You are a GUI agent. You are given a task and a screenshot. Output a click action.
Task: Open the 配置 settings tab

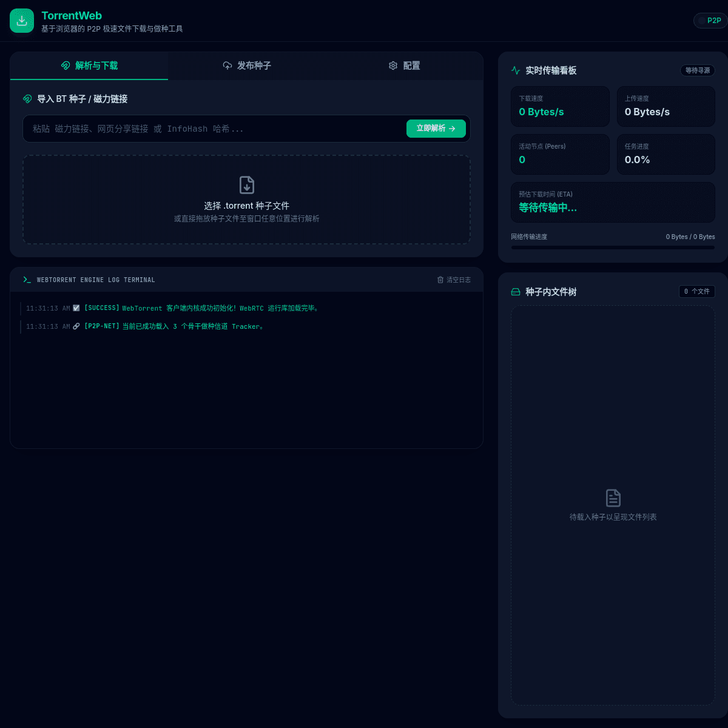pyautogui.click(x=404, y=66)
